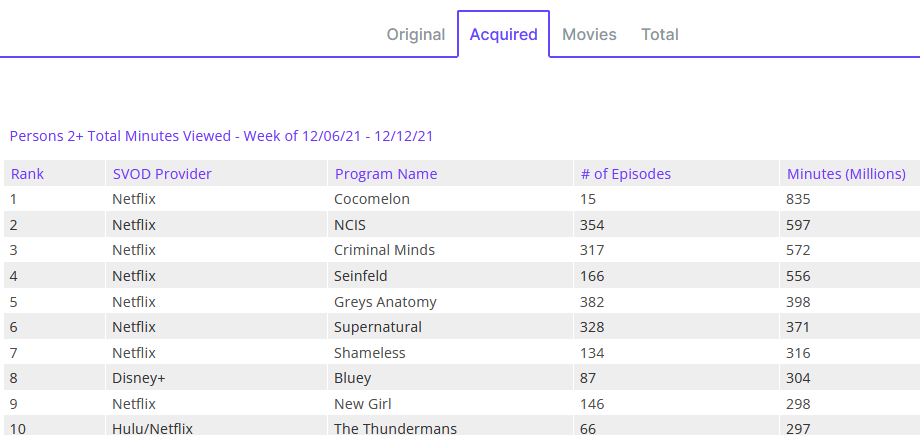Screen dimensions: 920x442
Task: Click the Bluey program name
Action: 353,378
